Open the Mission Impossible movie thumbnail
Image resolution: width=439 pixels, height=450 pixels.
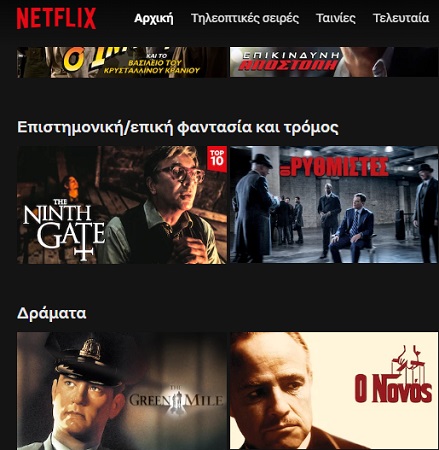point(334,62)
